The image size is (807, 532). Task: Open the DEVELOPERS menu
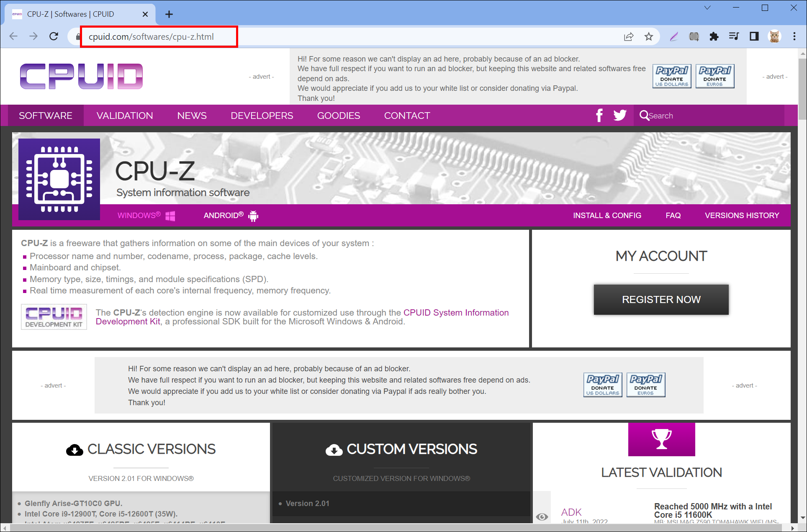[262, 116]
